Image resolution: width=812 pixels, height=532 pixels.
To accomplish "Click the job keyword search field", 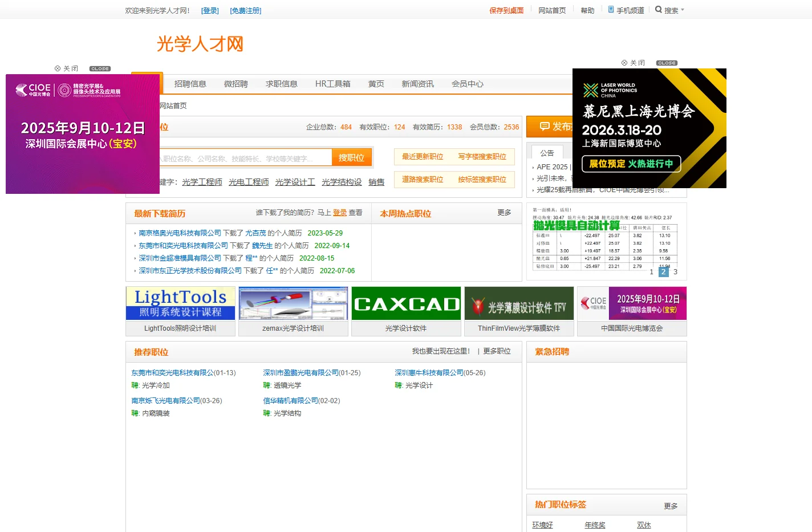I will coord(245,158).
